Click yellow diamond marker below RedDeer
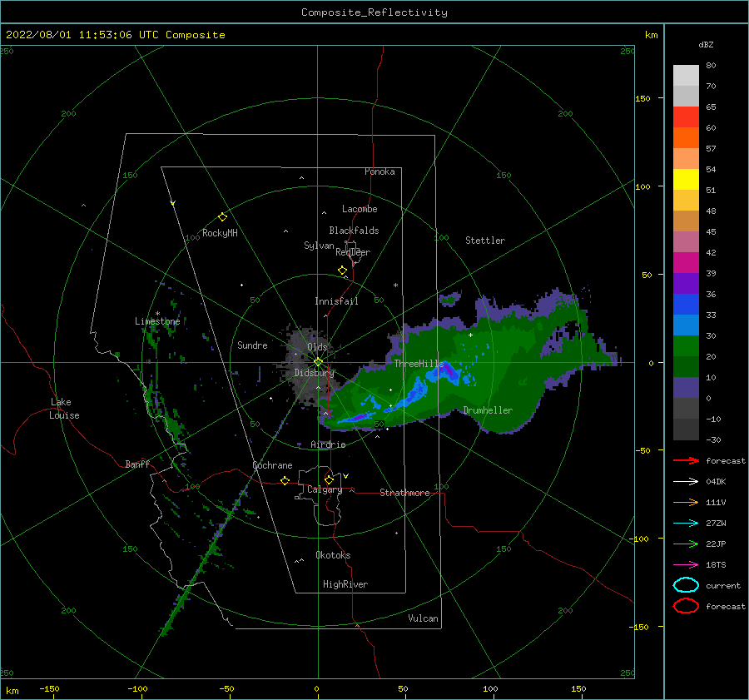Screen dimensions: 749x700 point(342,270)
